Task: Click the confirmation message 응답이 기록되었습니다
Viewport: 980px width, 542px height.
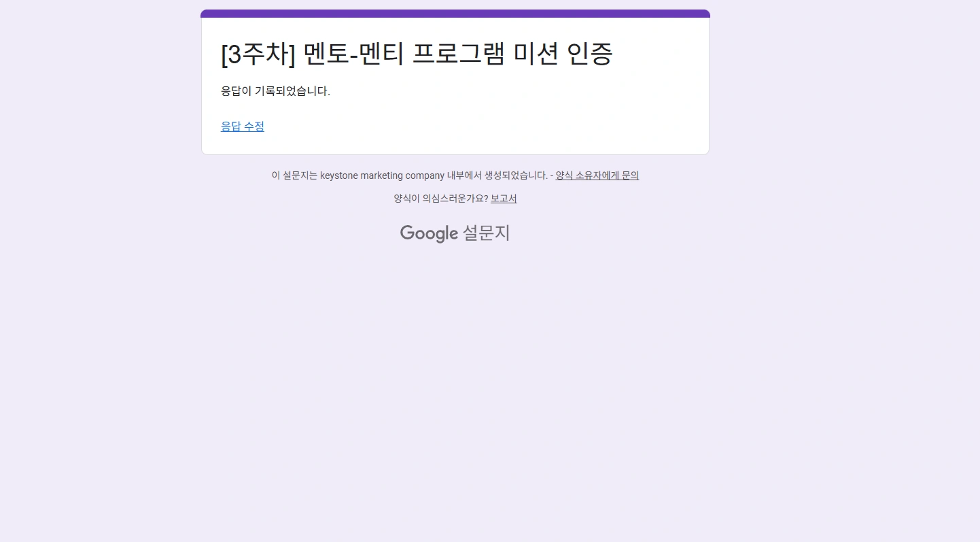Action: tap(276, 91)
